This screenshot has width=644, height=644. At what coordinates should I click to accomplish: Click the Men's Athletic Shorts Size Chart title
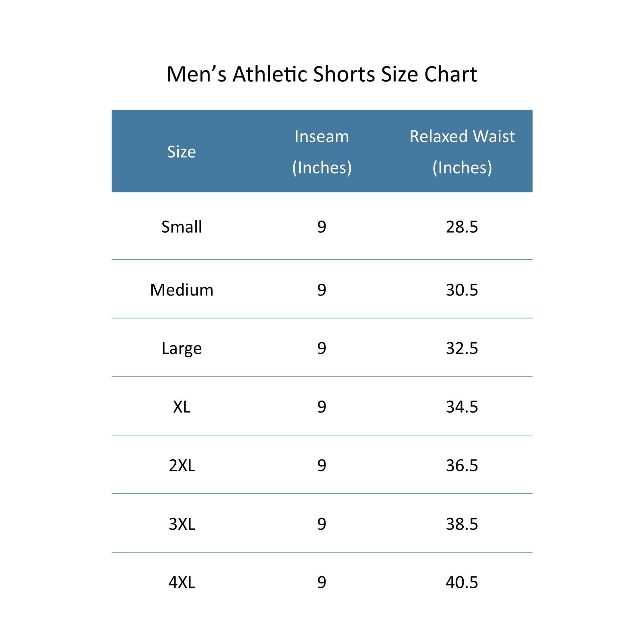pos(322,74)
